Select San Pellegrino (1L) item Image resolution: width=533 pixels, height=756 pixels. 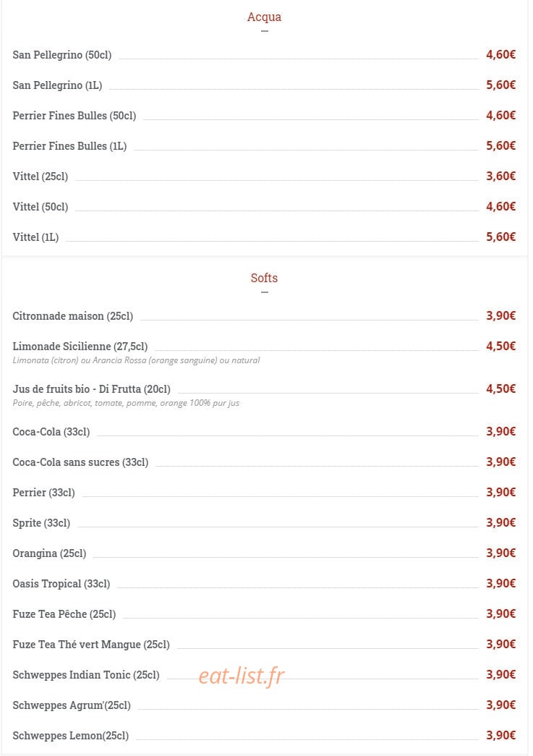(x=57, y=85)
